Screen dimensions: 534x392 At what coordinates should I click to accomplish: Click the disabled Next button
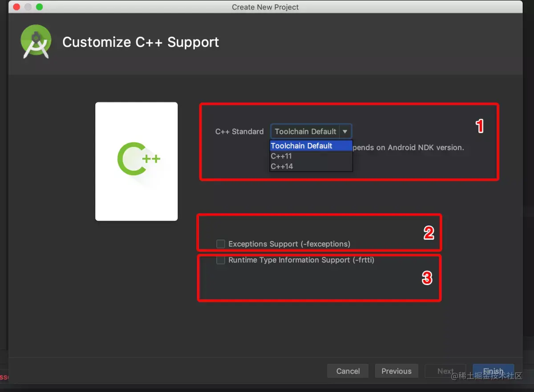(445, 371)
